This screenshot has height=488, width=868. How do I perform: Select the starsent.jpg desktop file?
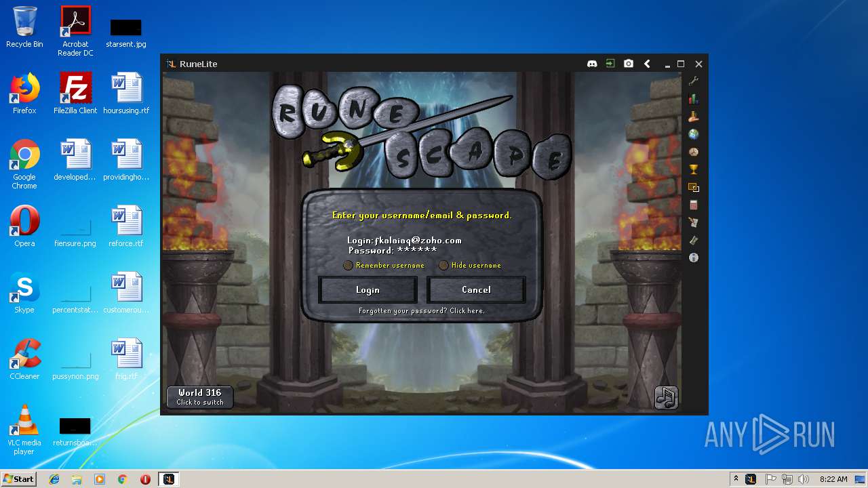126,33
